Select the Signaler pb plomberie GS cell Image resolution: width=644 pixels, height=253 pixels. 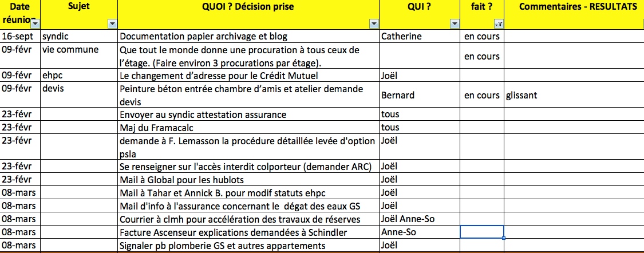(x=248, y=246)
